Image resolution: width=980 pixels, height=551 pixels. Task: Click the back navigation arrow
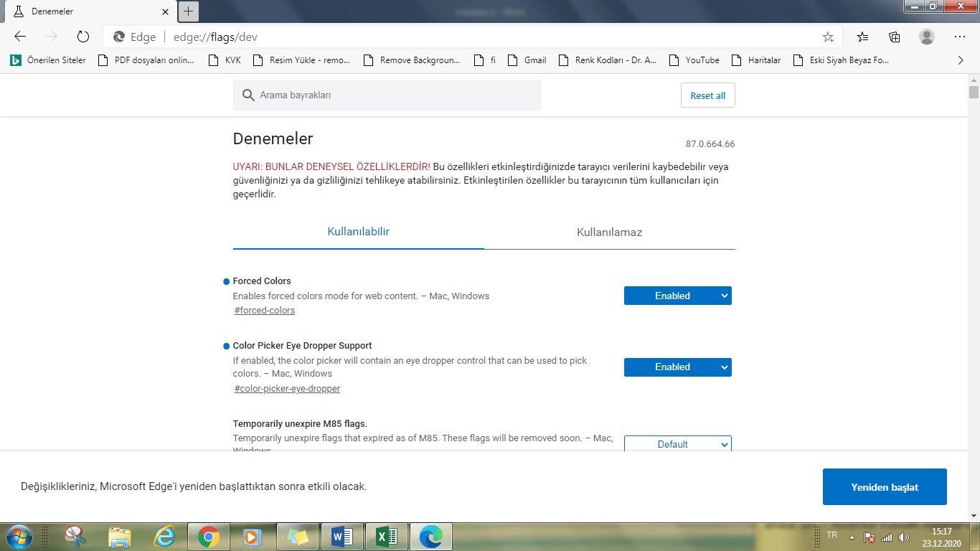tap(19, 37)
